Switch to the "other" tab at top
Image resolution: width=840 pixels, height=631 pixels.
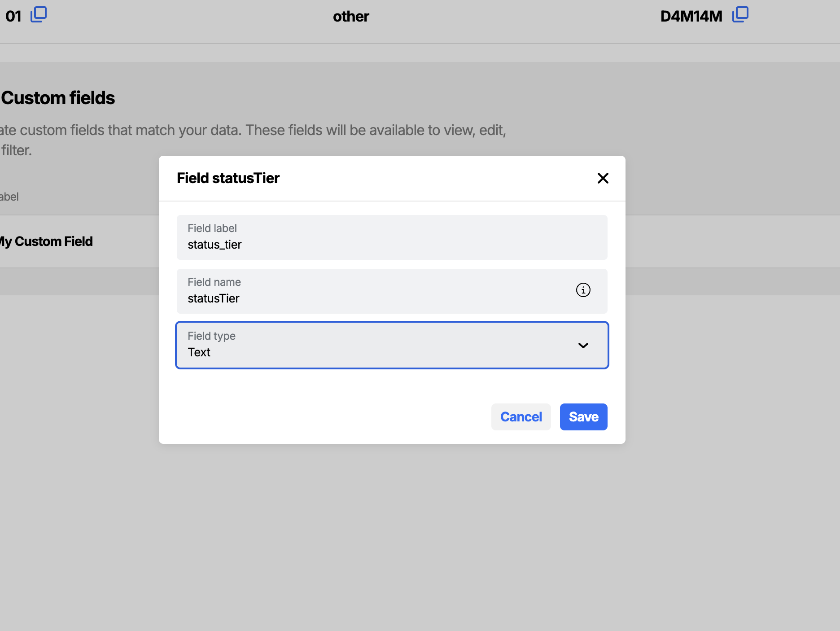tap(350, 16)
